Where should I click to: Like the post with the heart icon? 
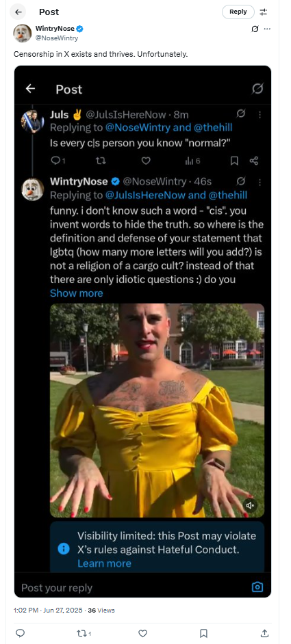tap(142, 633)
